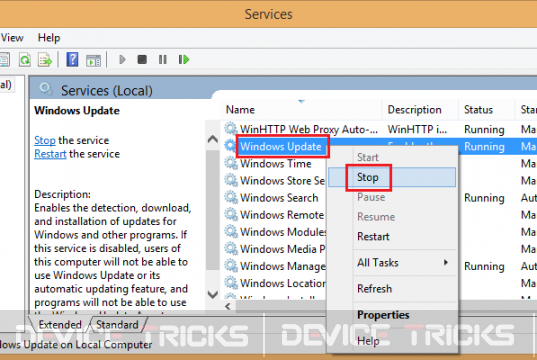Choose Restart from the context menu
Screen dimensions: 537x360
coord(373,236)
